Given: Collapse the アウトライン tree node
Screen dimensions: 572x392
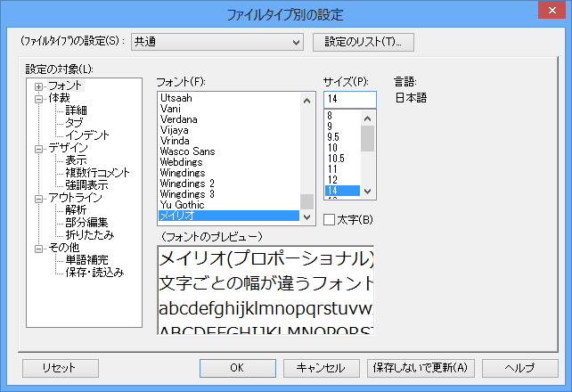Looking at the screenshot, I should click(38, 199).
